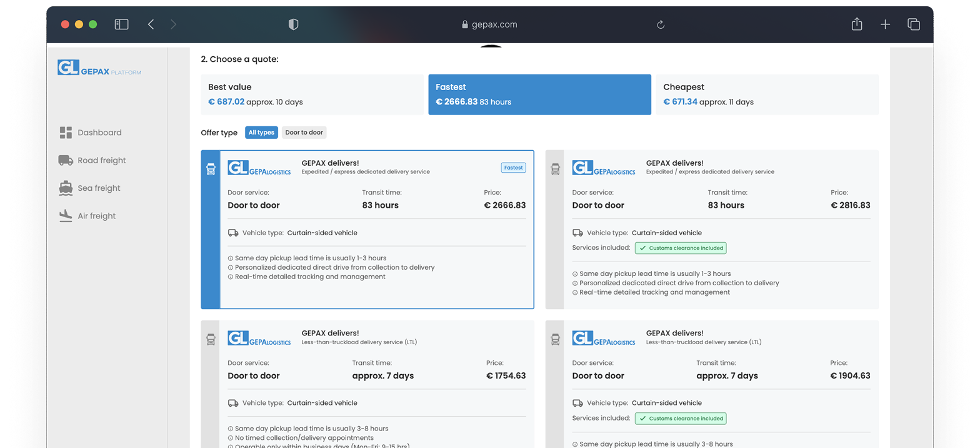Select the Fastest quote option
The width and height of the screenshot is (980, 448).
click(x=539, y=94)
